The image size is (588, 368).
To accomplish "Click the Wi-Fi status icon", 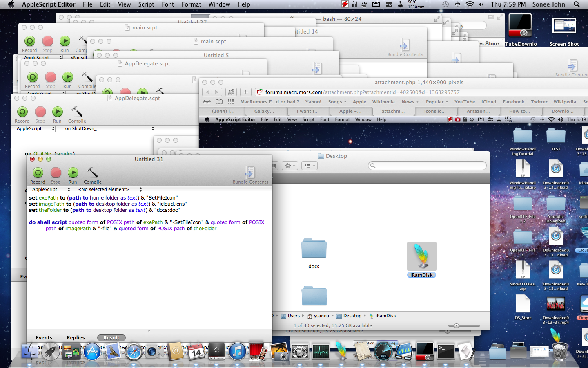I will pos(470,4).
